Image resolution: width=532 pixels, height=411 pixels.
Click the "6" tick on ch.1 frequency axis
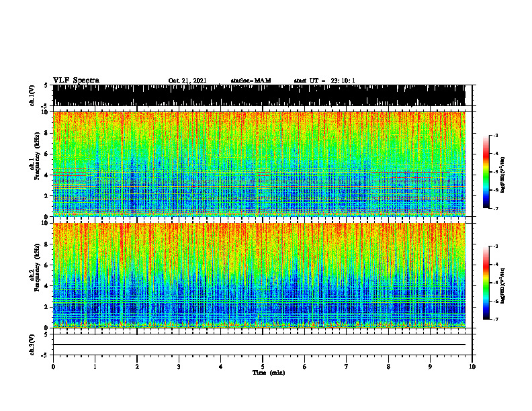[47, 154]
